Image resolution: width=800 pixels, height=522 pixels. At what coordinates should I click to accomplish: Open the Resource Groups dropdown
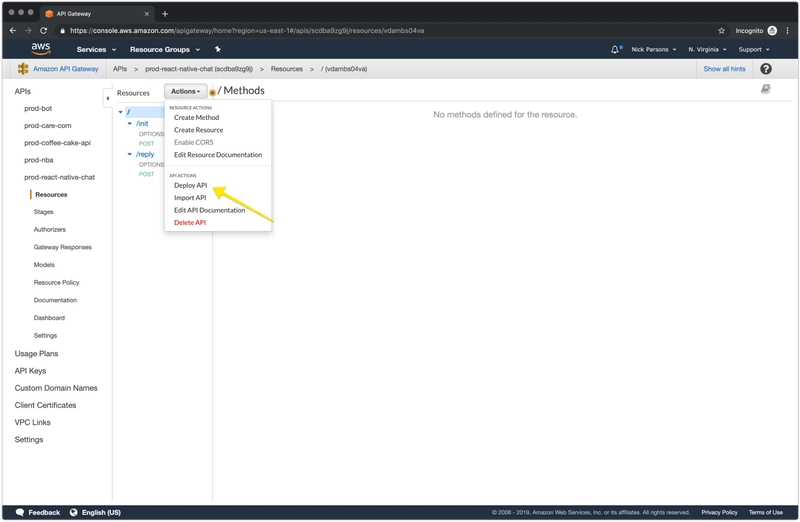click(165, 49)
